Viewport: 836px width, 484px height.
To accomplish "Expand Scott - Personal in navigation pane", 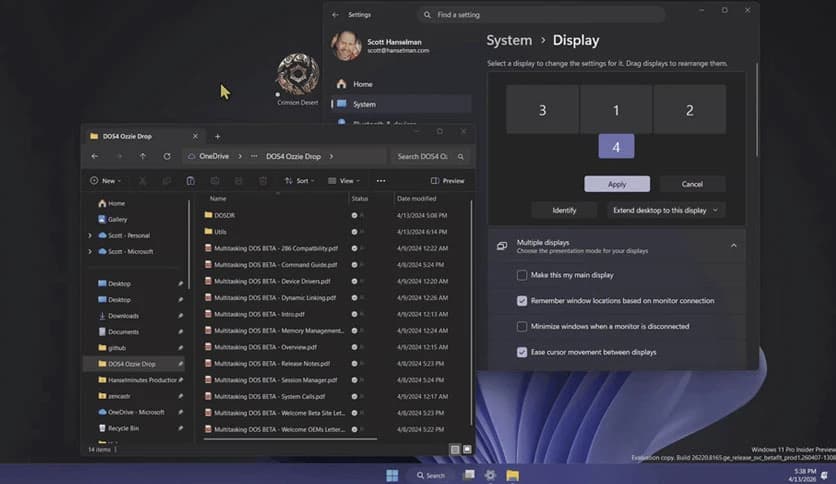I will coord(90,235).
